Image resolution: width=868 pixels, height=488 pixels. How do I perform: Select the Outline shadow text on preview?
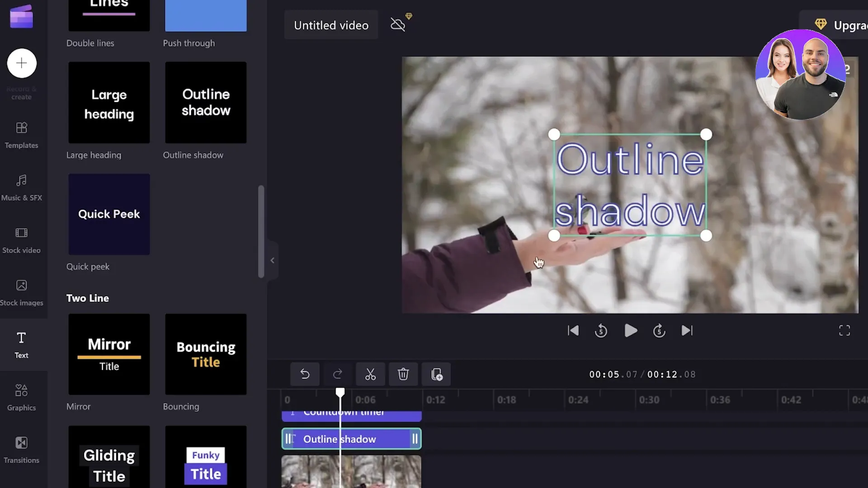pos(630,185)
